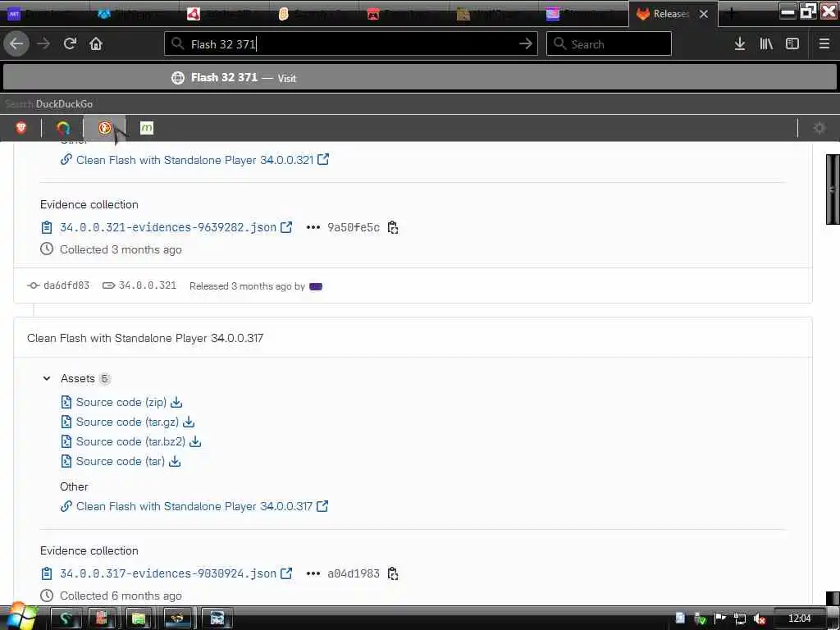The width and height of the screenshot is (840, 630).
Task: Reload the current page
Action: (70, 44)
